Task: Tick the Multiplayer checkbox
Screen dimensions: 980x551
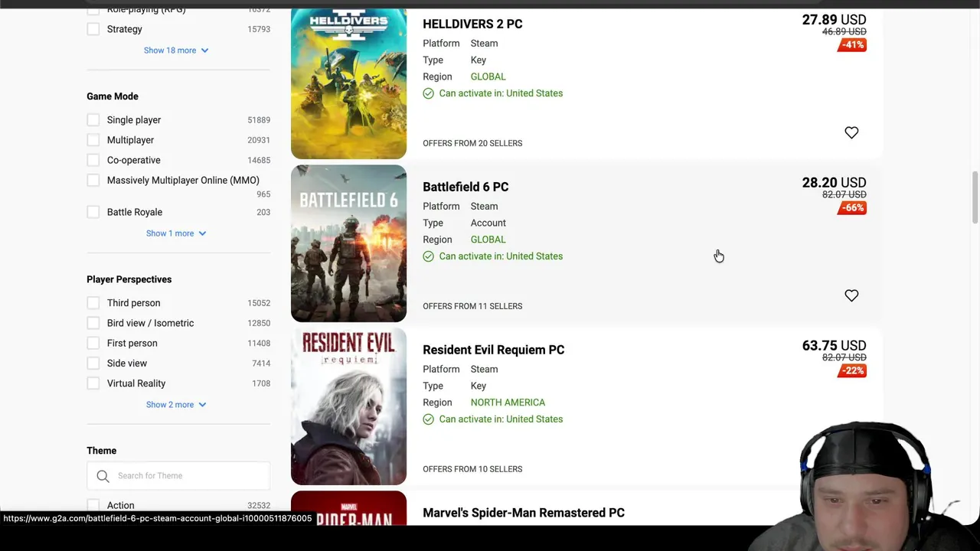Action: click(93, 140)
